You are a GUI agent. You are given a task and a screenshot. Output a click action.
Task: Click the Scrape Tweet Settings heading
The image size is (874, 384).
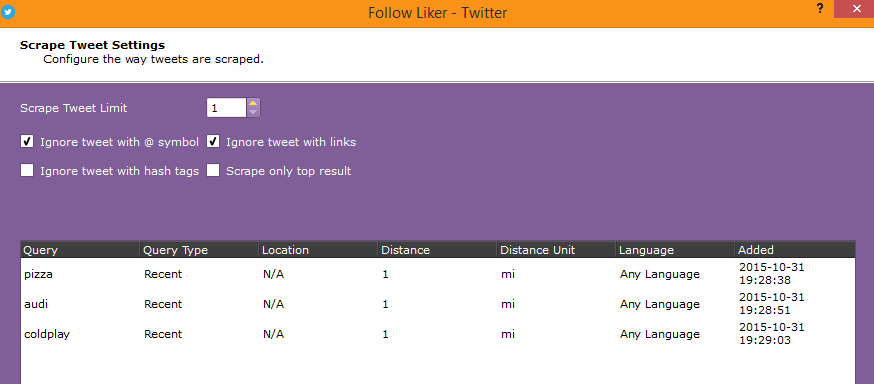click(93, 45)
